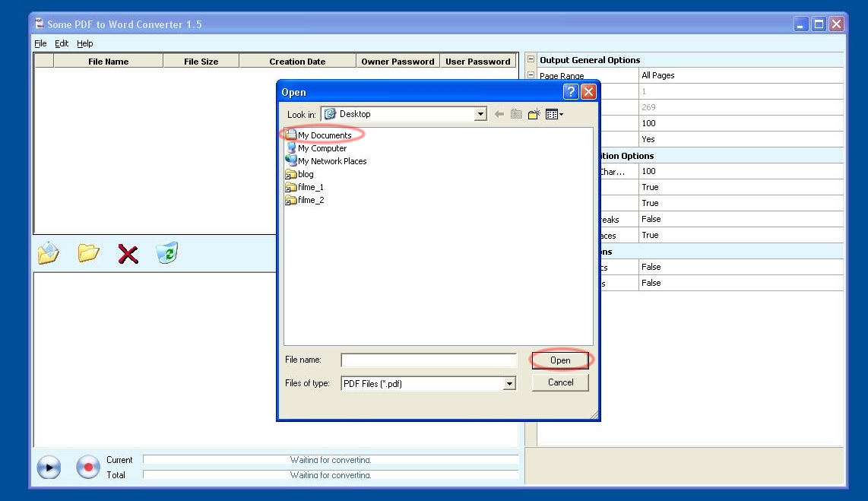Click the Cancel button in dialog
The image size is (868, 501).
point(560,382)
